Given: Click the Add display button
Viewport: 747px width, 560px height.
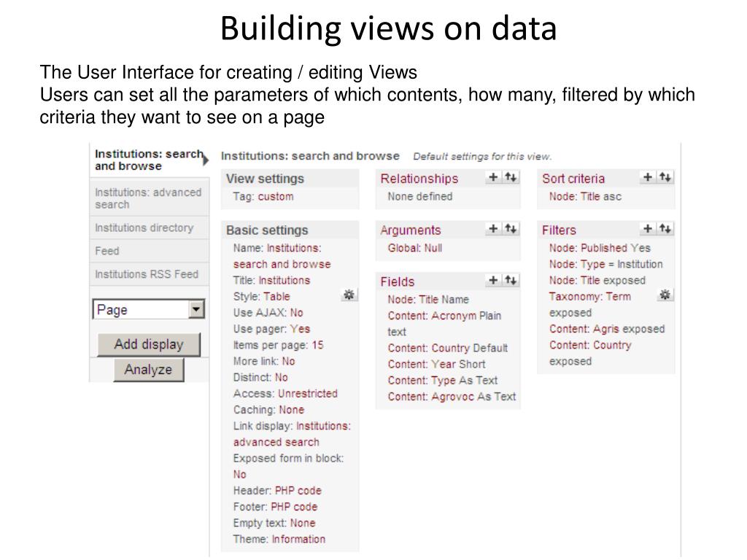Looking at the screenshot, I should click(x=149, y=344).
